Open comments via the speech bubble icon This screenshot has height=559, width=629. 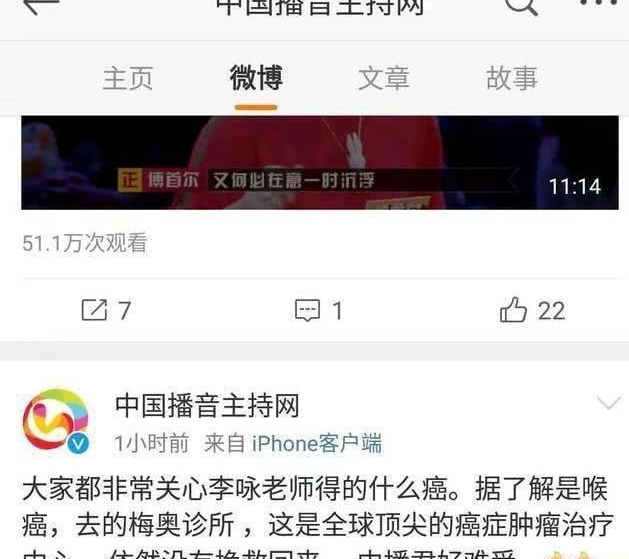[307, 310]
